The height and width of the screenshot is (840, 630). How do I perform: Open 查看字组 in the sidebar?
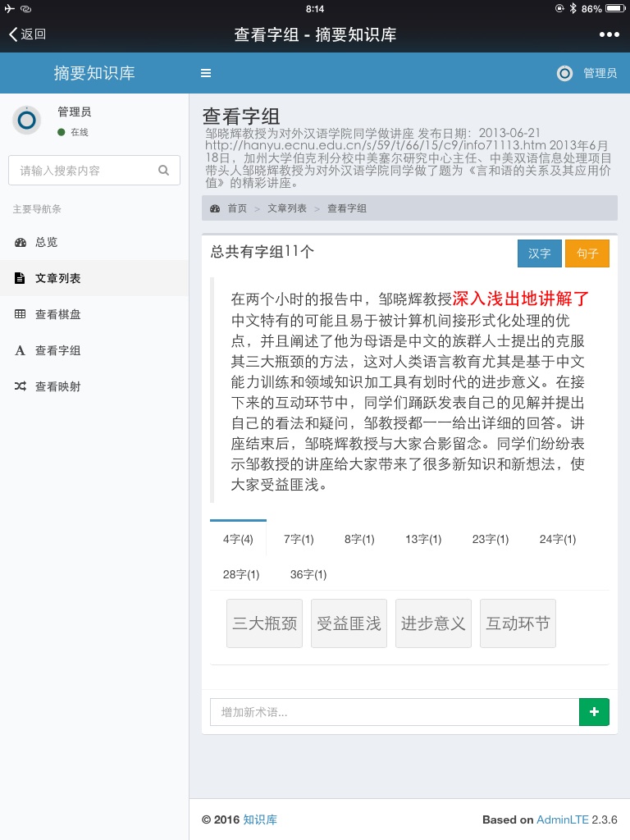point(57,351)
